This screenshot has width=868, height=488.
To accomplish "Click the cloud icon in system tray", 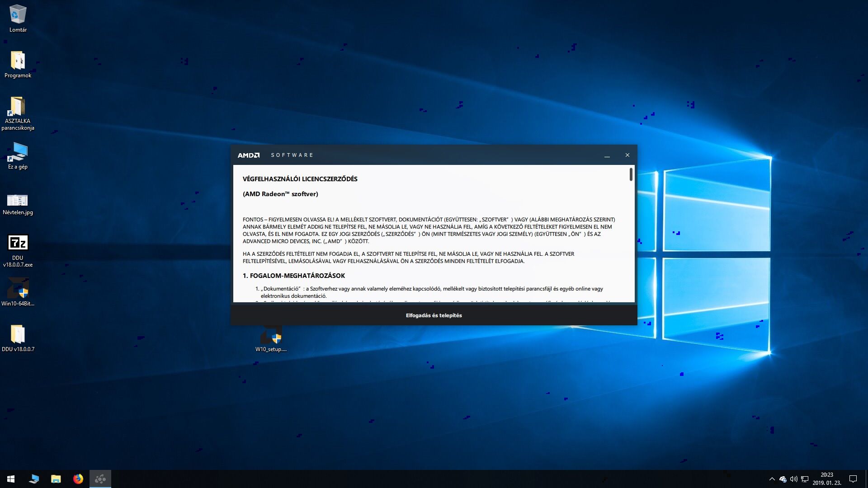I will click(783, 479).
